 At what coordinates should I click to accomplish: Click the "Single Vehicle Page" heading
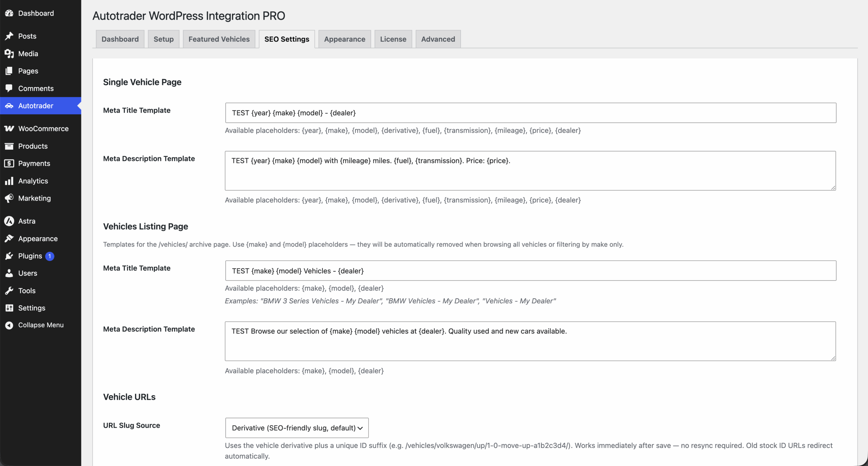(x=142, y=82)
